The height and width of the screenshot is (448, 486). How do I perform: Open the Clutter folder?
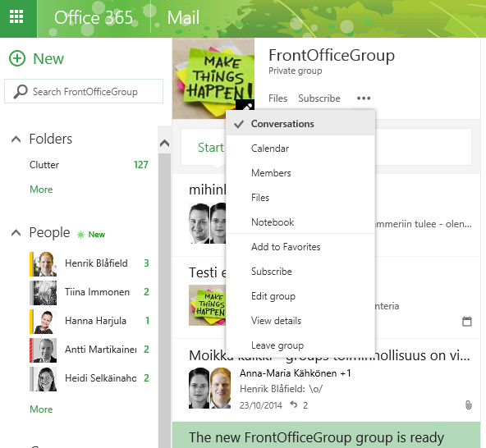click(44, 165)
